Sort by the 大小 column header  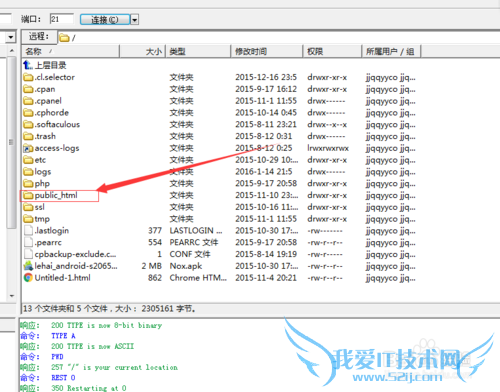(143, 51)
